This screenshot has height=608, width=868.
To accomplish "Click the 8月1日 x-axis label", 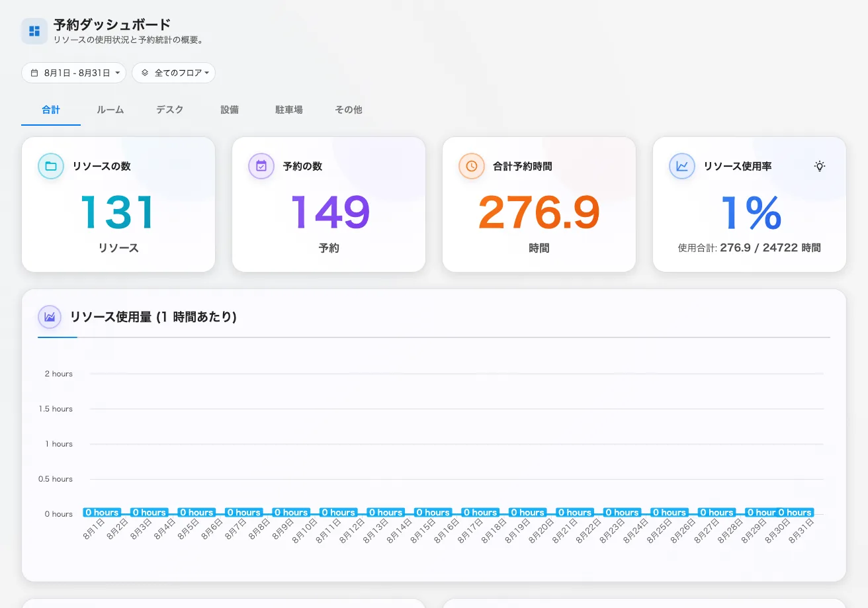I will [95, 529].
